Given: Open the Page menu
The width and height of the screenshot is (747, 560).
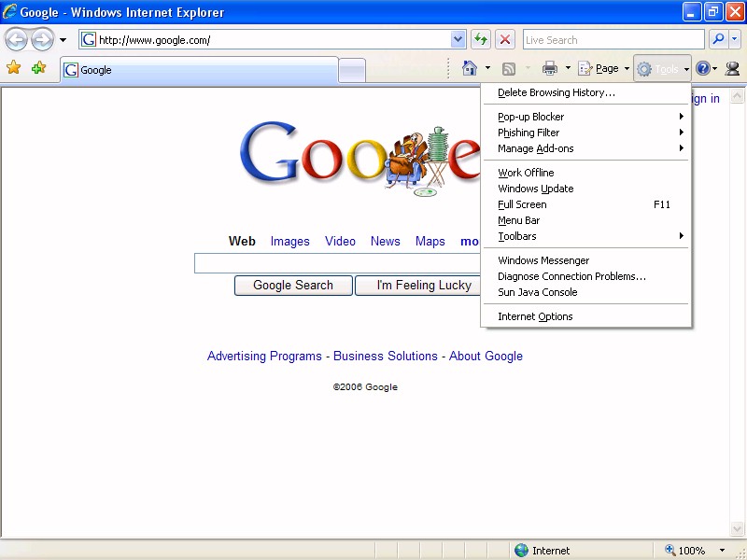Looking at the screenshot, I should 603,68.
